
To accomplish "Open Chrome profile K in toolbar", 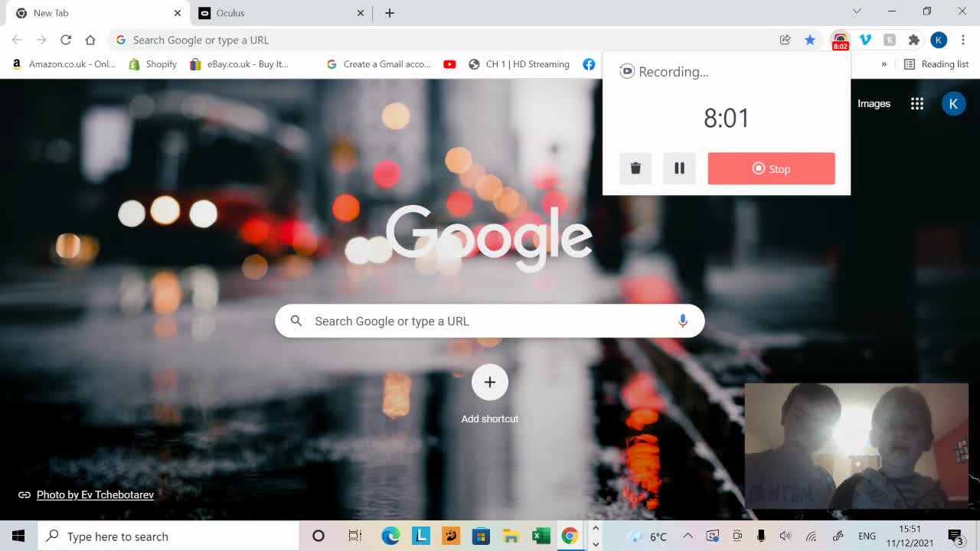I will point(939,40).
